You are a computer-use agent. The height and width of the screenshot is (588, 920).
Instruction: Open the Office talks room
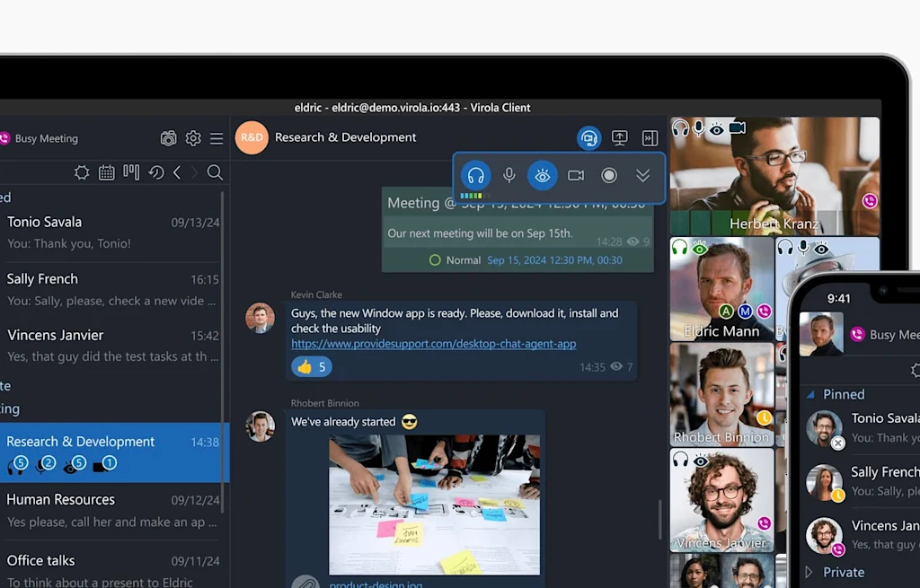pos(111,568)
